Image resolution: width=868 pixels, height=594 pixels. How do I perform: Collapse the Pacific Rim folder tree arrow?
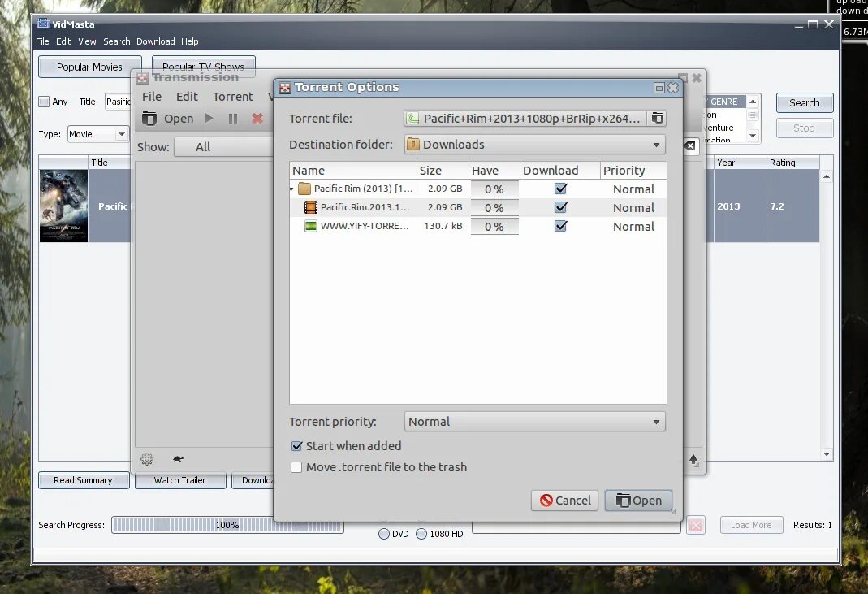coord(291,189)
